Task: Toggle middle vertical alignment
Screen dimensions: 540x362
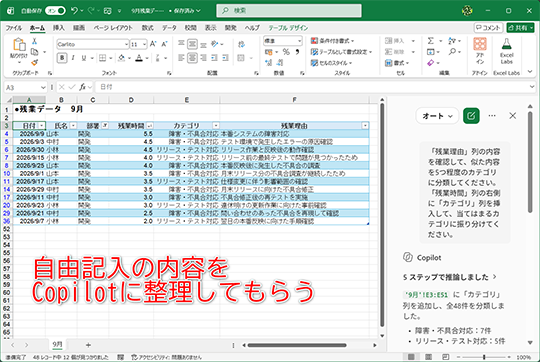Action: tap(192, 44)
